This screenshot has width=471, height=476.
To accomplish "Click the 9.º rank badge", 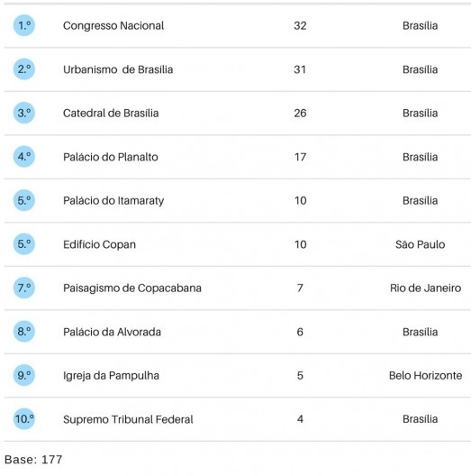I will point(24,375).
